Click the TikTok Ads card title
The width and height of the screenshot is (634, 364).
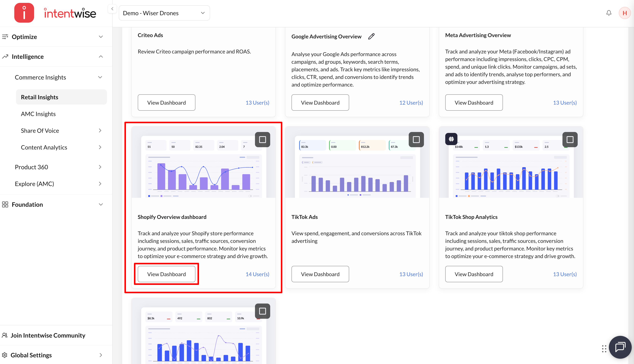305,217
